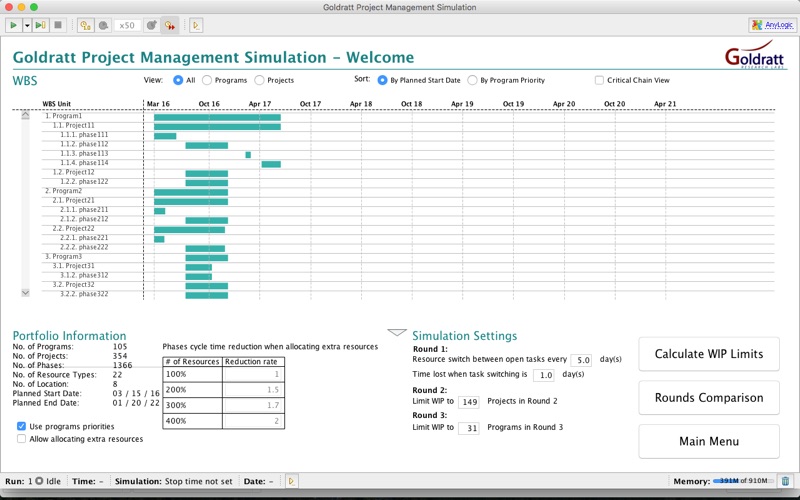Select the Projects view radio button

pos(259,80)
